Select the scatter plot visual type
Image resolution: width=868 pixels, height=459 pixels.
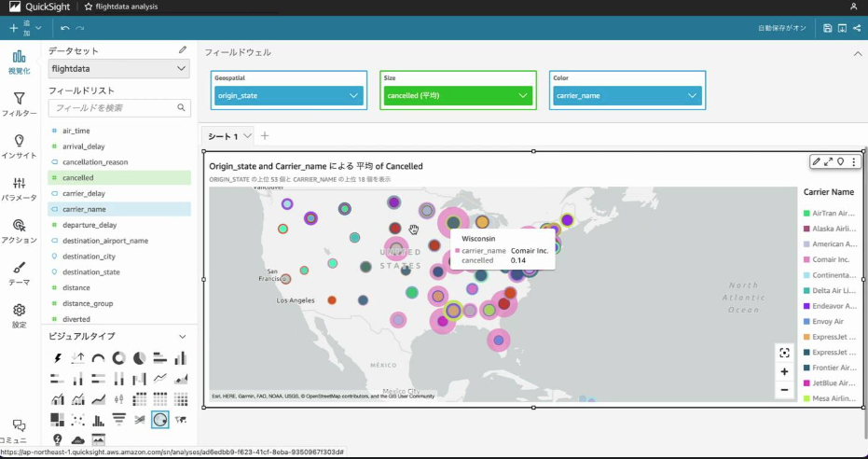tap(78, 420)
